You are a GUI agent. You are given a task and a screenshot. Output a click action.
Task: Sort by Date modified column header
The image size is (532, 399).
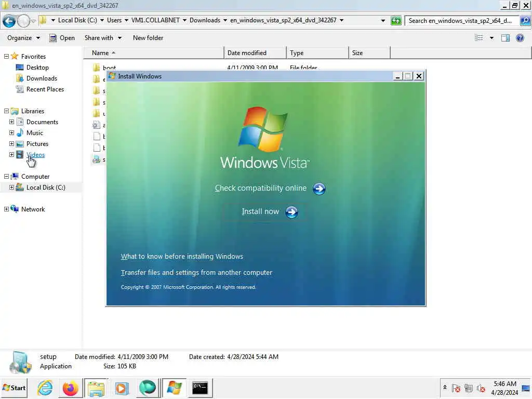(255, 53)
